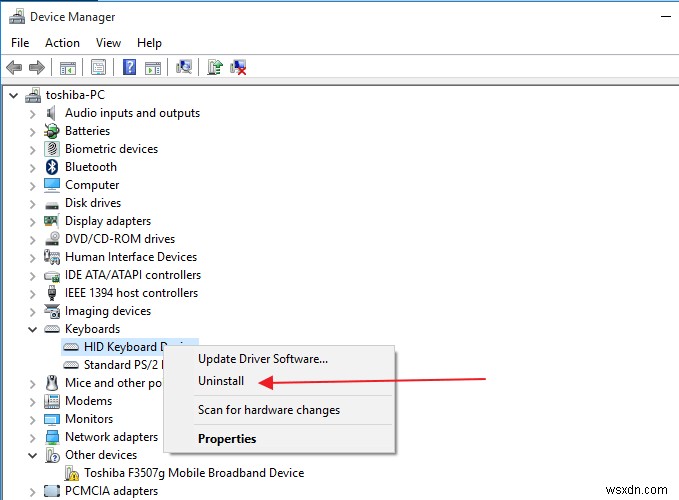Image resolution: width=679 pixels, height=500 pixels.
Task: Show or hide the console tree toolbar icon
Action: click(x=68, y=68)
